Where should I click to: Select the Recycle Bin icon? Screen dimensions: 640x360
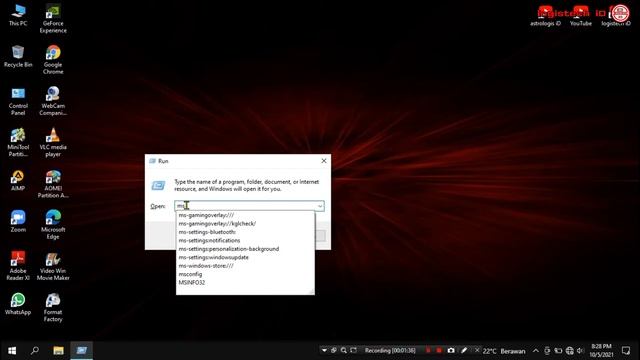pos(18,56)
